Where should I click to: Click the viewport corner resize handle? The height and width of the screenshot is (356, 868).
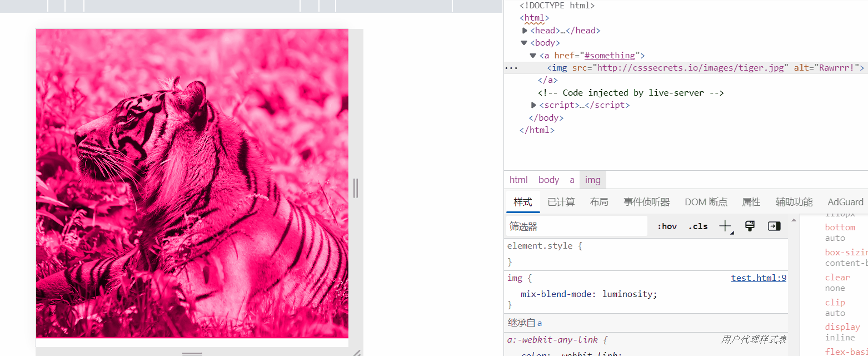pyautogui.click(x=357, y=352)
